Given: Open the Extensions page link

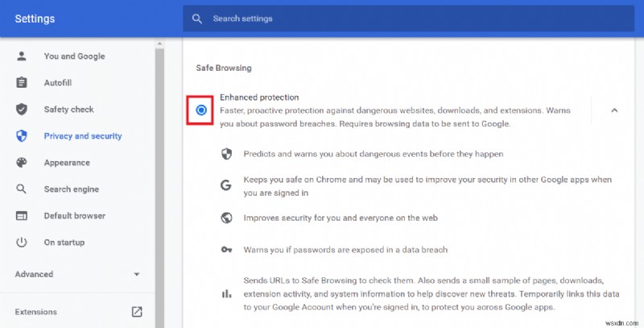Looking at the screenshot, I should click(35, 312).
